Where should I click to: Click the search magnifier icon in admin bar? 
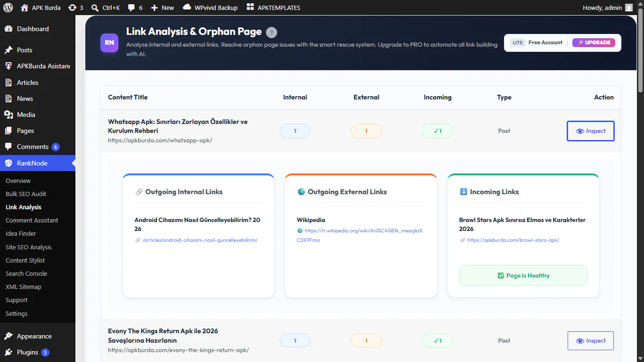point(95,8)
